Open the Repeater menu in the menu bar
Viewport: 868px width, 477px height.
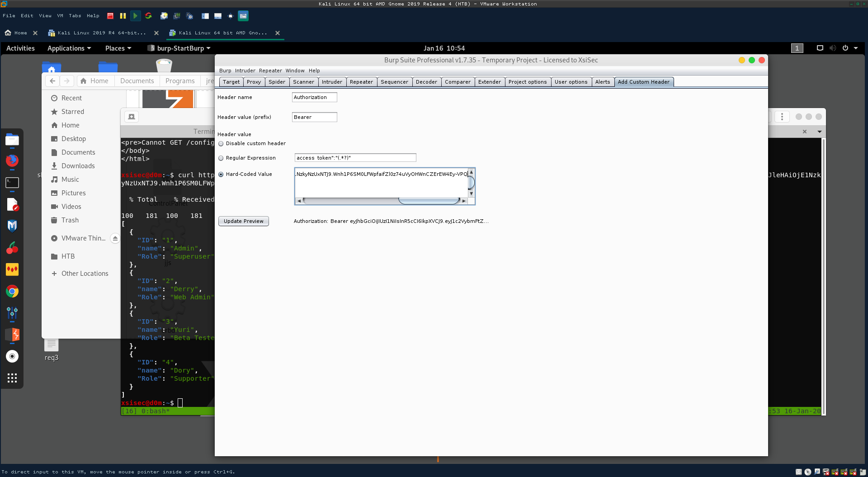(x=270, y=71)
